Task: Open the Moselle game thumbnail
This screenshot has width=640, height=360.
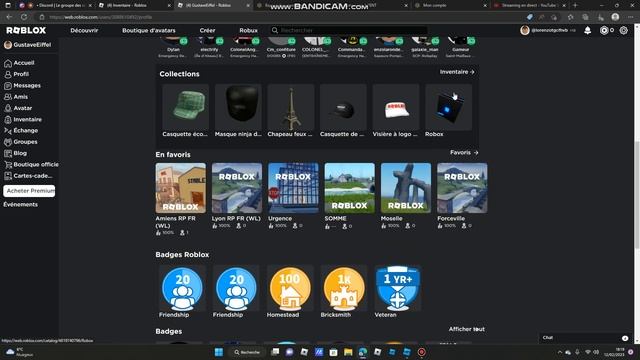Action: click(406, 188)
